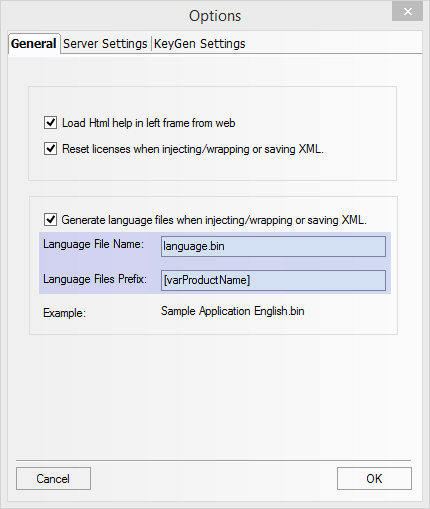Click the "Language File Name:" label
The height and width of the screenshot is (509, 430).
[93, 244]
